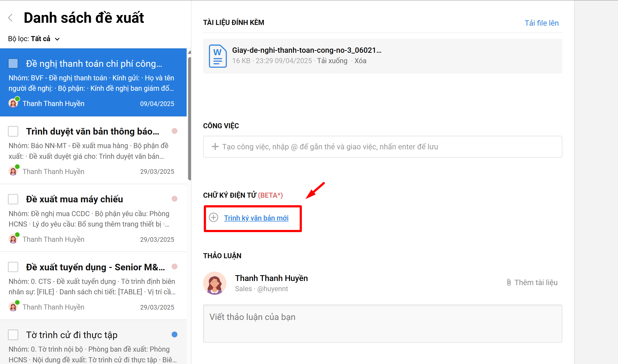
Task: Click the proposal list vertical scrollbar
Action: [189, 118]
